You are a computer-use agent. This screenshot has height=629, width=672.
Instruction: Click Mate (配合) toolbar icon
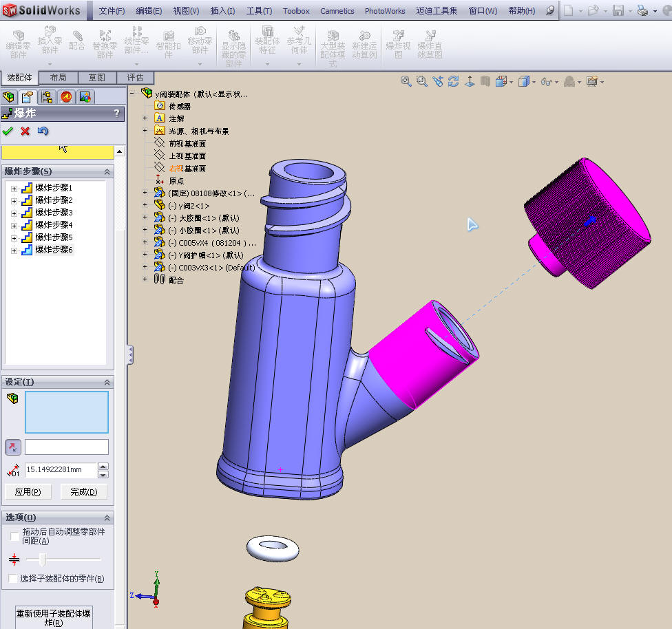click(x=77, y=41)
